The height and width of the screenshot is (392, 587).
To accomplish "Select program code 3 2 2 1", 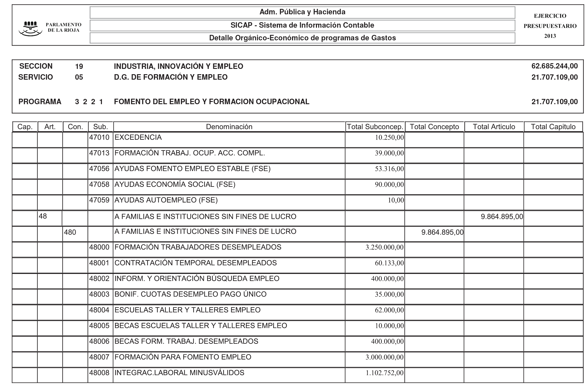I will click(x=89, y=102).
